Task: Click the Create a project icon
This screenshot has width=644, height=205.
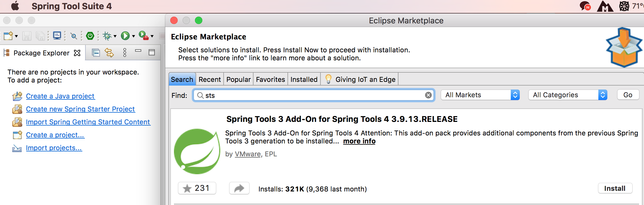Action: tap(17, 135)
